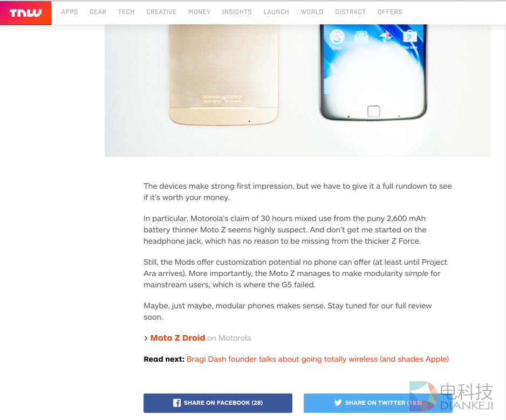Screen dimensions: 506x420
Task: Click the TNW logo
Action: pyautogui.click(x=25, y=13)
